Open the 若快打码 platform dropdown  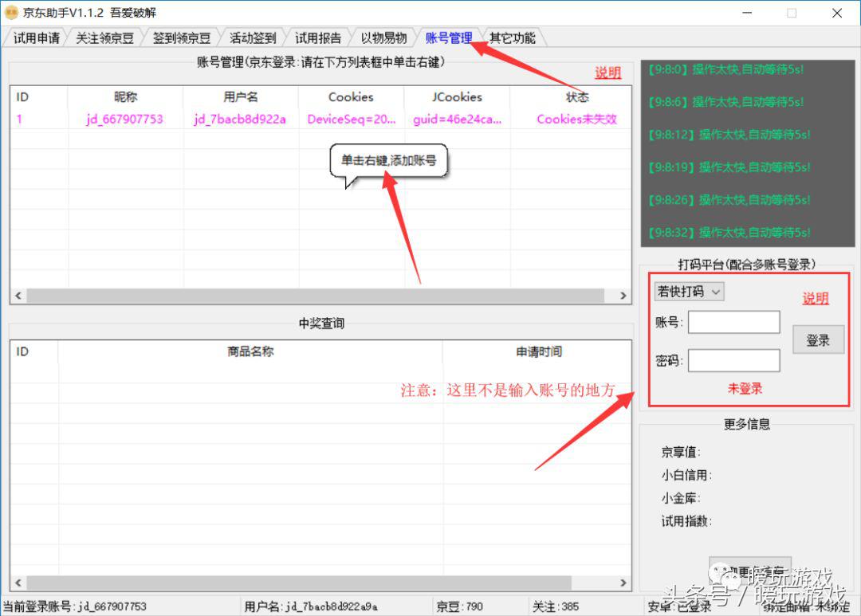pyautogui.click(x=689, y=291)
